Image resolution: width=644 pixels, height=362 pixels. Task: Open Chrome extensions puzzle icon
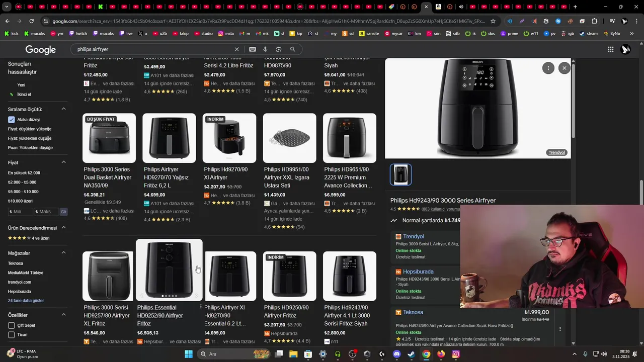(x=595, y=21)
